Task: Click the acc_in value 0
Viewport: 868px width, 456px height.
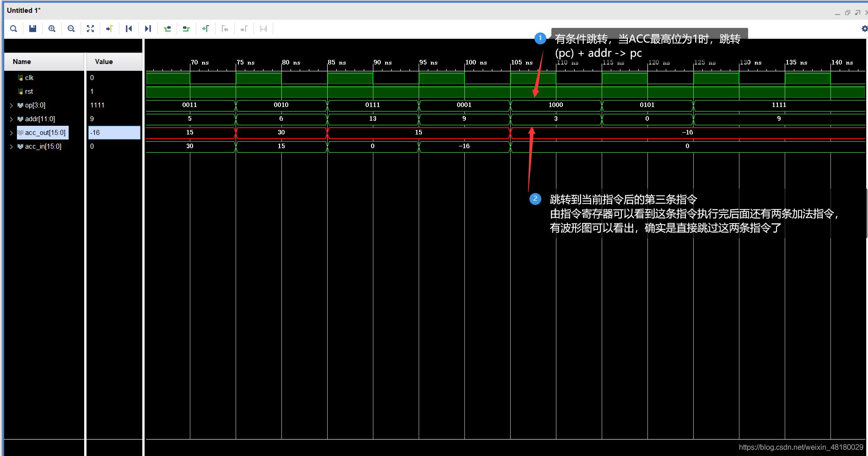Action: coord(92,146)
